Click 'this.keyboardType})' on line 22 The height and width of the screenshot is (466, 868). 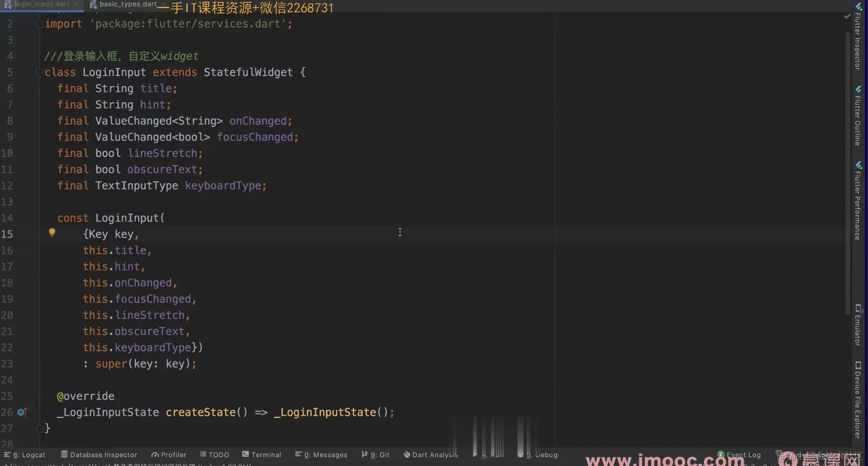pyautogui.click(x=143, y=348)
